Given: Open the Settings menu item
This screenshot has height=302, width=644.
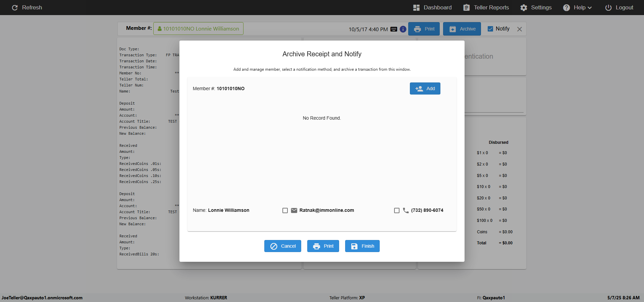Looking at the screenshot, I should coord(536,7).
